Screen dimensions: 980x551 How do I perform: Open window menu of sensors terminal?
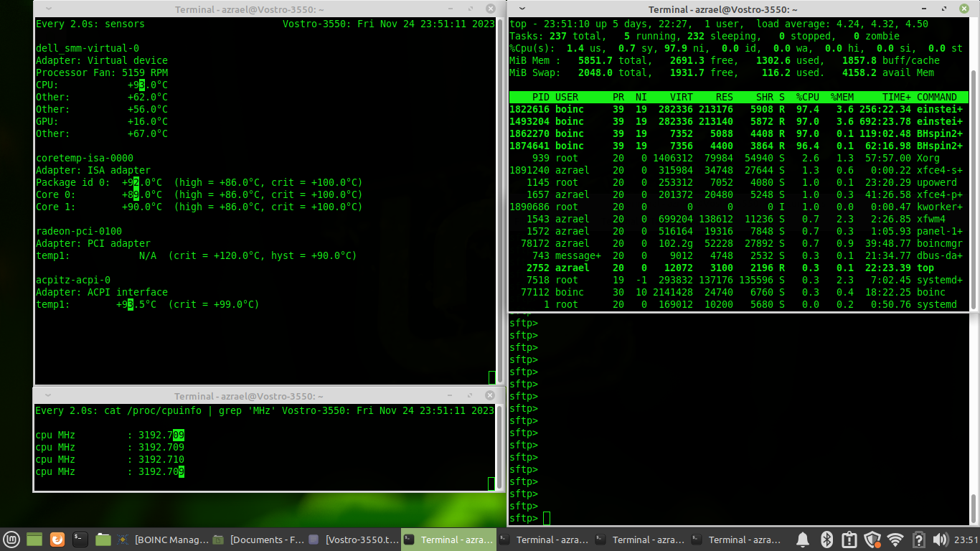coord(47,9)
